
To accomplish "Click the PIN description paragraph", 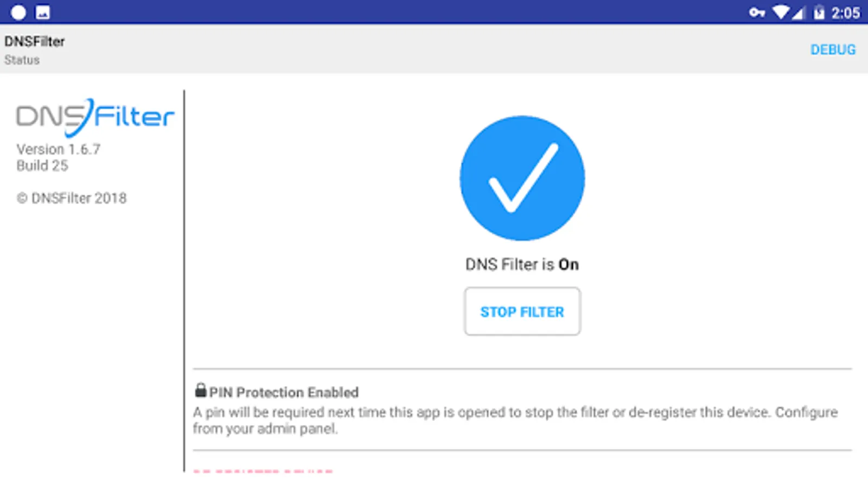I will 514,420.
